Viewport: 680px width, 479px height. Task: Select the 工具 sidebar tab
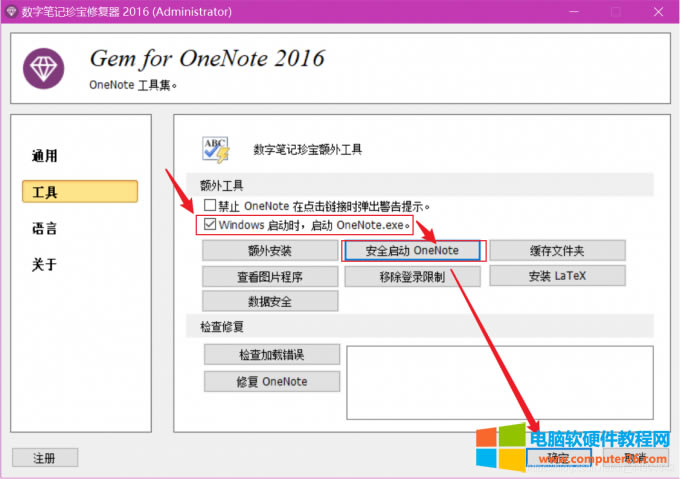tap(80, 192)
